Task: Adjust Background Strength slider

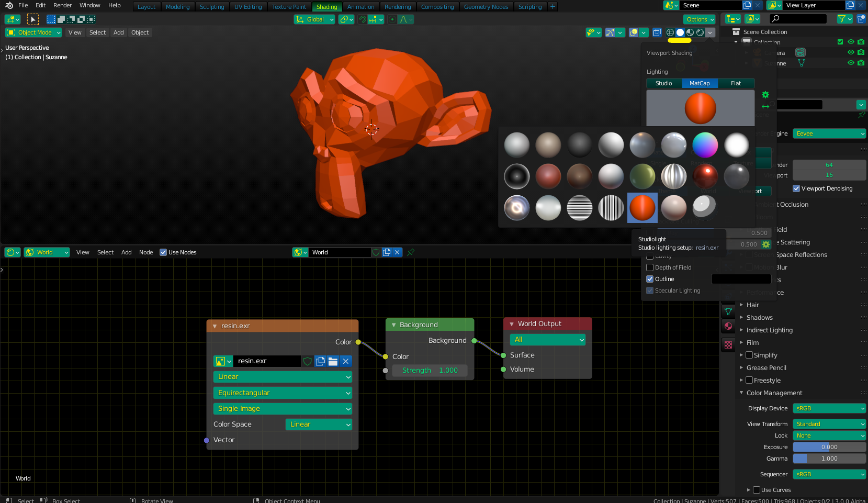Action: (430, 371)
